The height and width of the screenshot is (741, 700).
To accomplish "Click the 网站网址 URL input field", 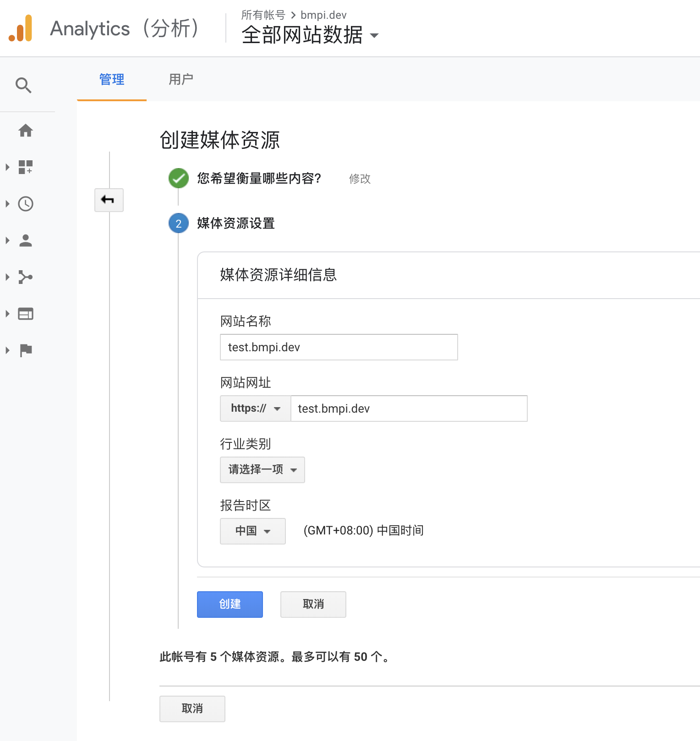I will [x=409, y=409].
